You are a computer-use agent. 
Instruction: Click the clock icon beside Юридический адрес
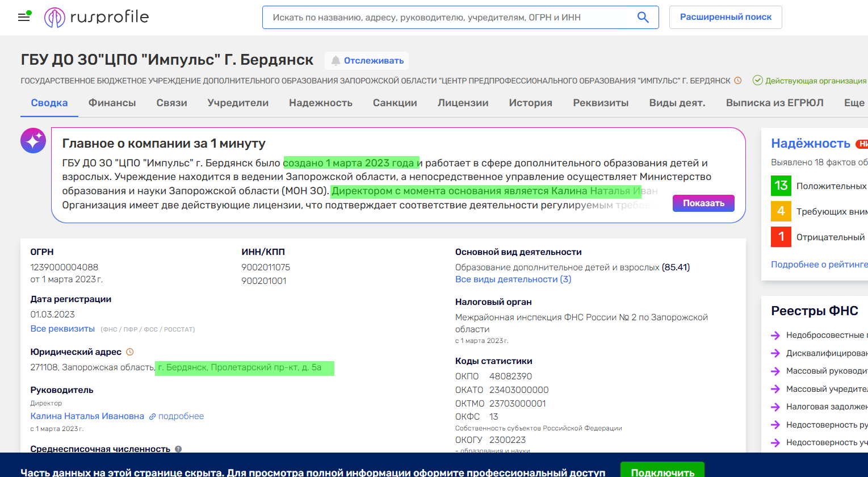click(x=129, y=352)
